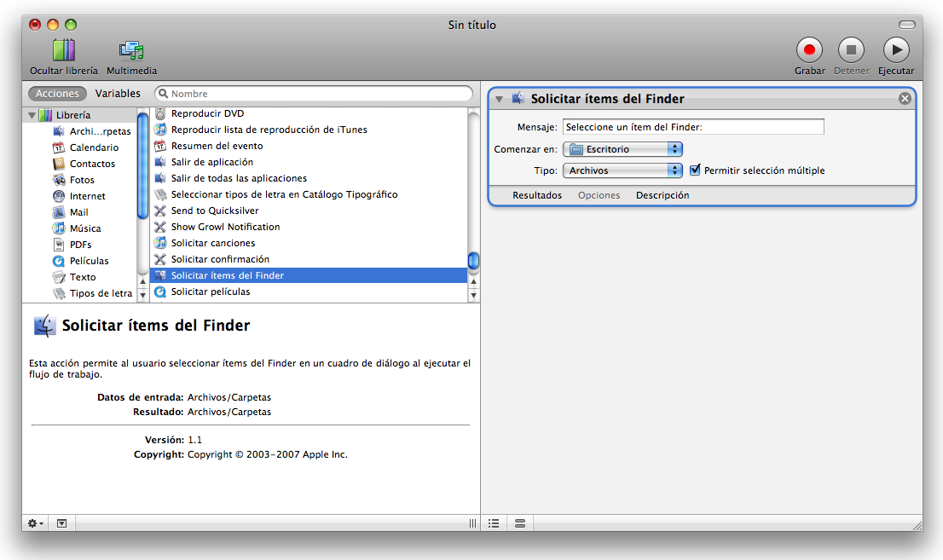Viewport: 943px width, 560px height.
Task: Click the Detener stop button
Action: [851, 50]
